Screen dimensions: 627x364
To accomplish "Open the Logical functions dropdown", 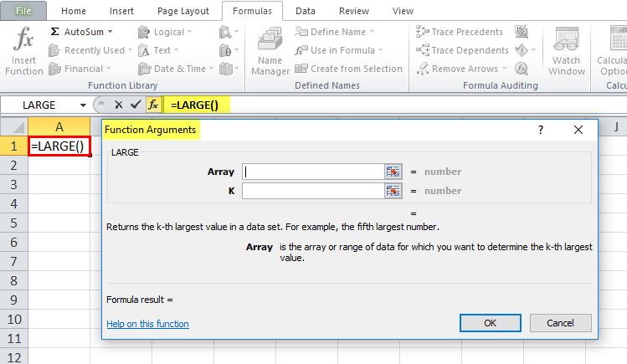I will click(x=192, y=32).
